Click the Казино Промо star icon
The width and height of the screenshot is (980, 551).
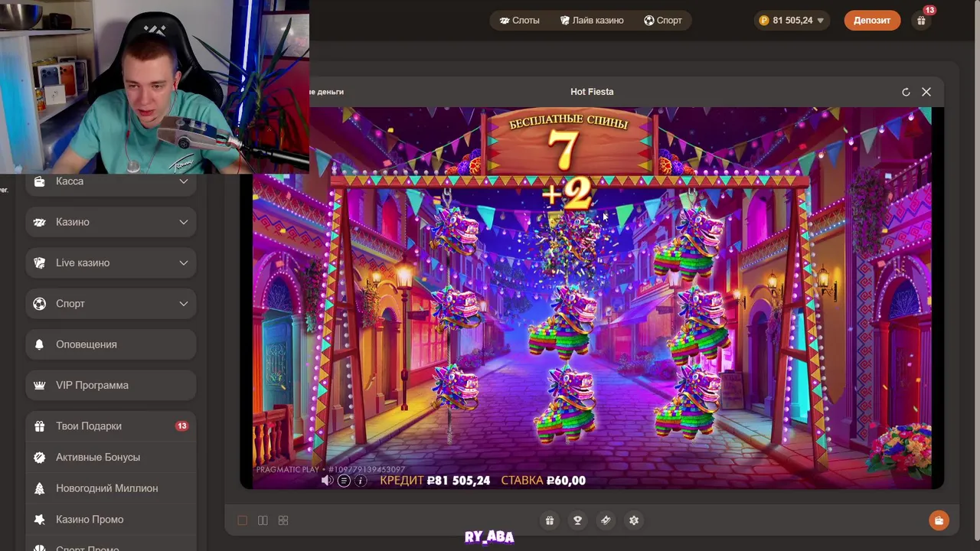40,520
